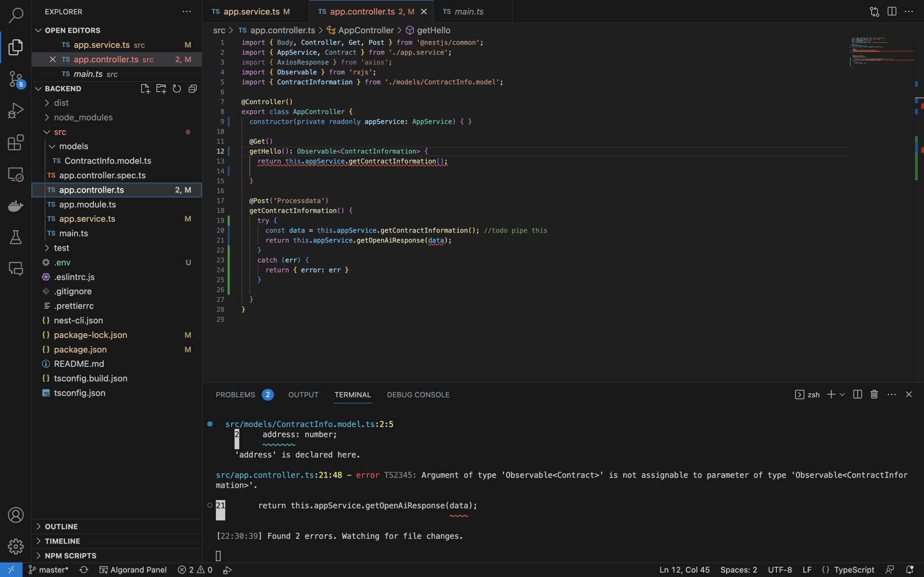The width and height of the screenshot is (924, 577).
Task: Open the Explorer view icon
Action: (16, 47)
